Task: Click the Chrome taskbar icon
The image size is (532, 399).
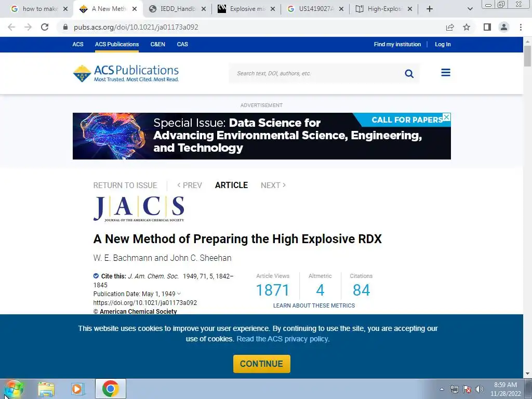Action: pos(110,389)
